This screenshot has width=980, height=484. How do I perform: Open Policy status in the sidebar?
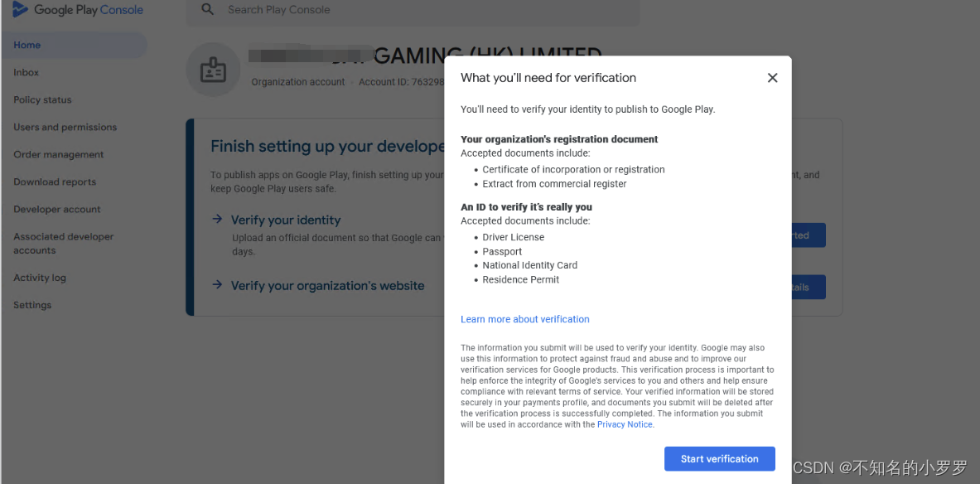pos(42,100)
